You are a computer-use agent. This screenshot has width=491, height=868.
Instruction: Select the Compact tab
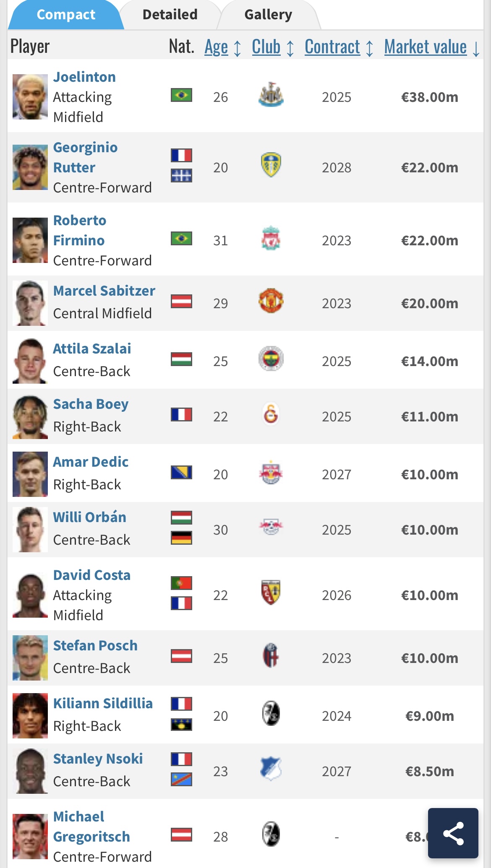point(66,15)
